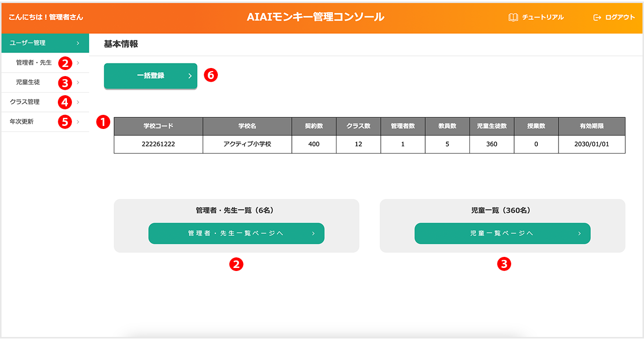
Task: Open 児童一覧ページへ button
Action: click(x=502, y=234)
